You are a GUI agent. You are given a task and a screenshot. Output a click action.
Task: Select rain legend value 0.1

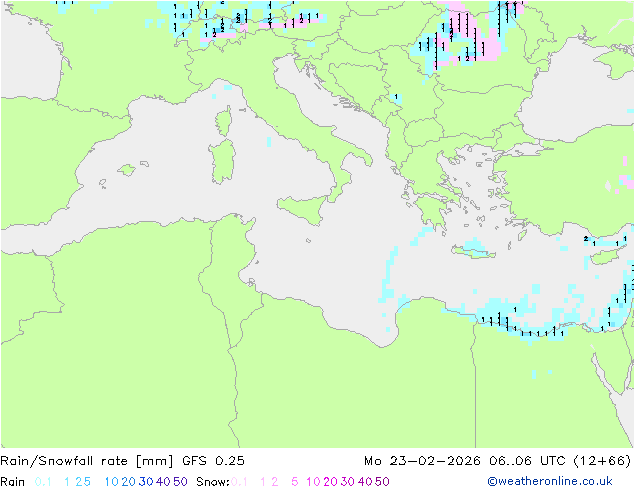point(43,482)
